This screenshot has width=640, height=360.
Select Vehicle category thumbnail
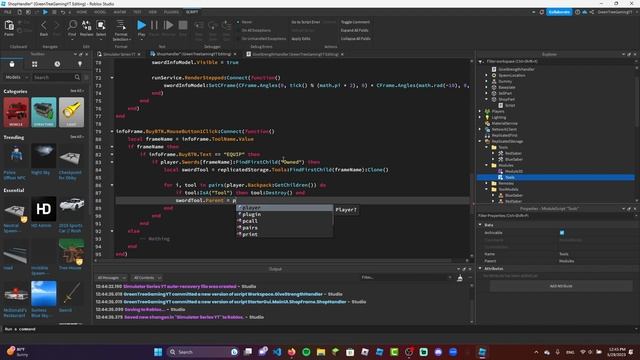16,112
